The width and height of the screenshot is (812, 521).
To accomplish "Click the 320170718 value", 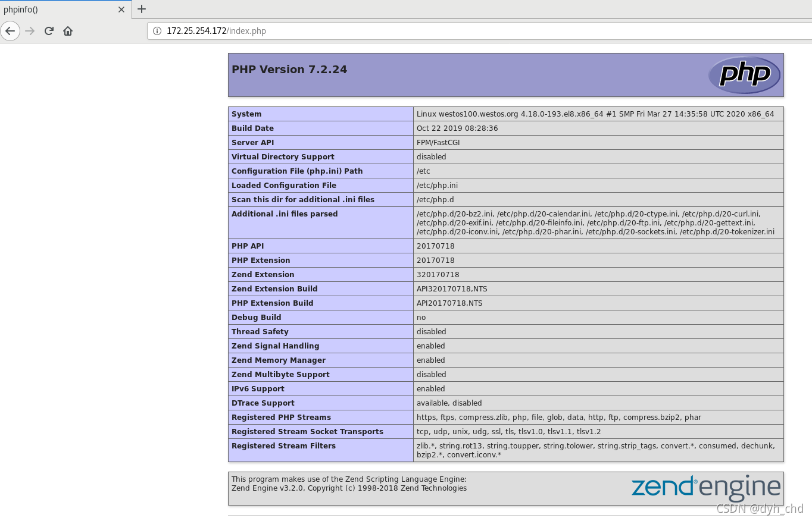I will 438,275.
